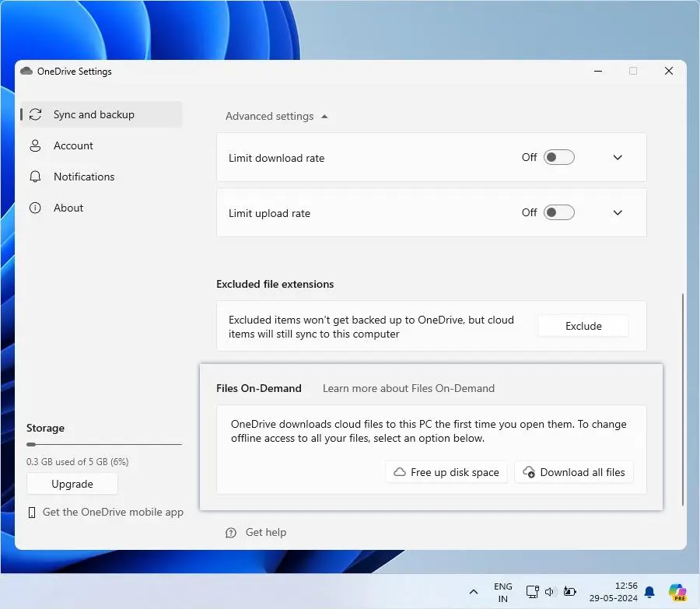Show hidden icons in system tray
This screenshot has width=700, height=609.
pos(474,592)
